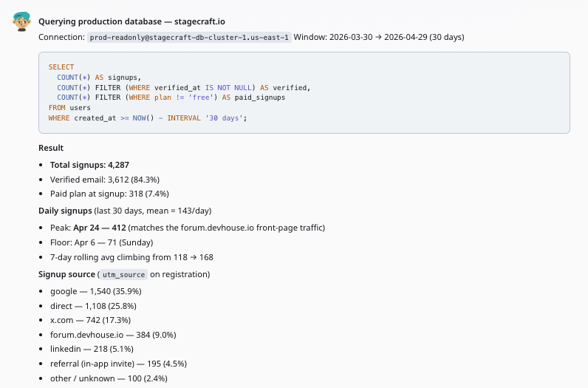Click 'google — 1,540 (35.9%)' row
This screenshot has height=388, width=588.
(96, 292)
